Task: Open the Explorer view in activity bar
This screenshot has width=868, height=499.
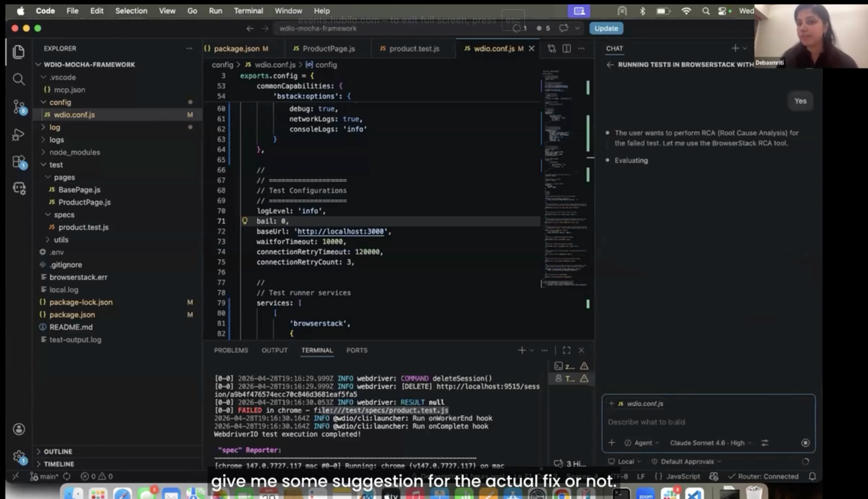Action: point(19,52)
